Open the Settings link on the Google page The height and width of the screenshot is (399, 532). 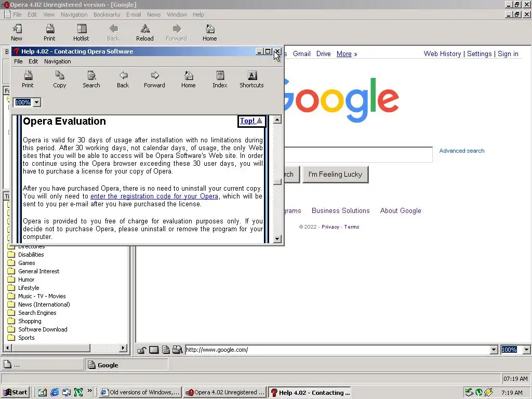(x=479, y=54)
